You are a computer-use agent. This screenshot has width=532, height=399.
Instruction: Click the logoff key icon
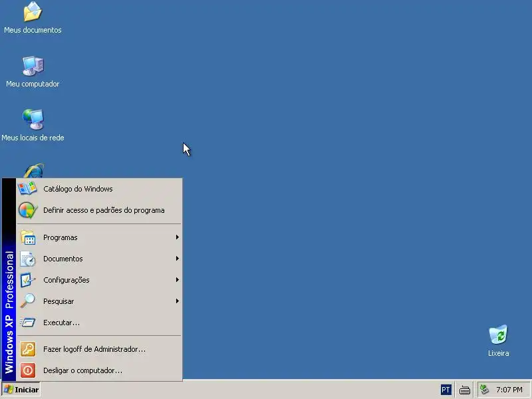click(28, 349)
